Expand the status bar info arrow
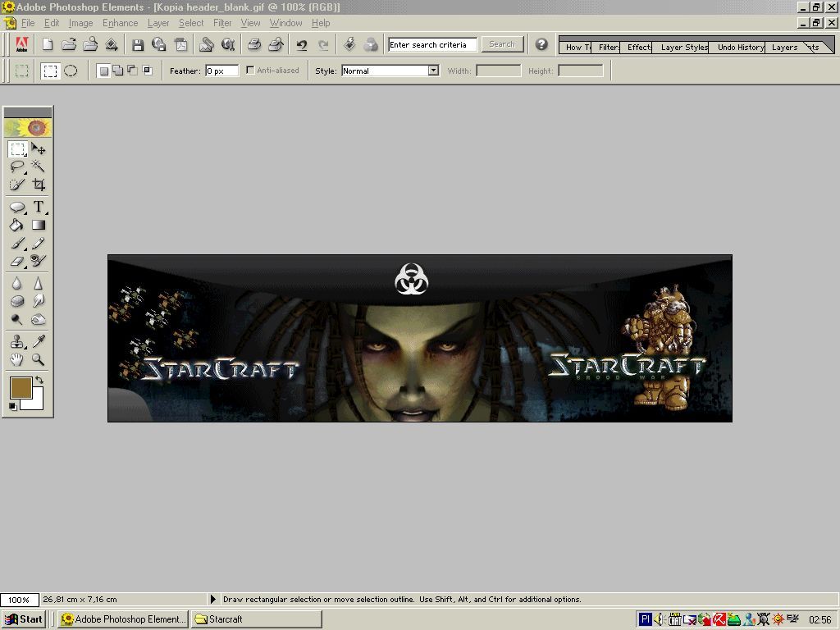The height and width of the screenshot is (630, 840). point(214,600)
